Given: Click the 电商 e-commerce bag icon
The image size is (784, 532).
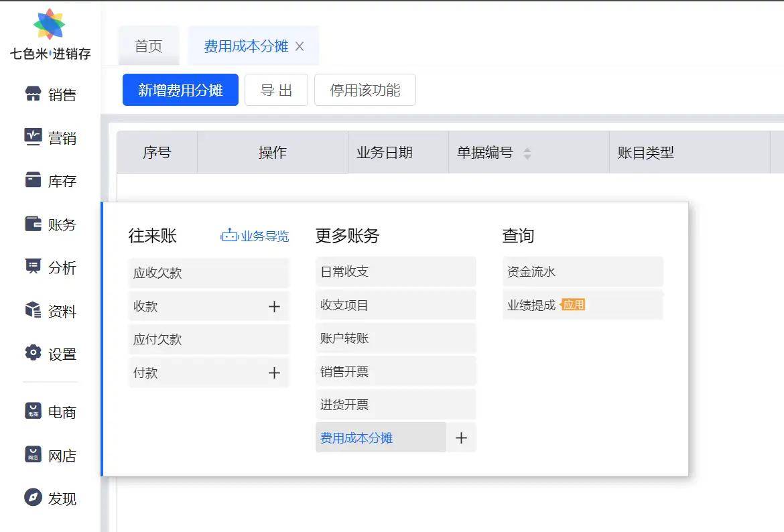Looking at the screenshot, I should (x=33, y=411).
